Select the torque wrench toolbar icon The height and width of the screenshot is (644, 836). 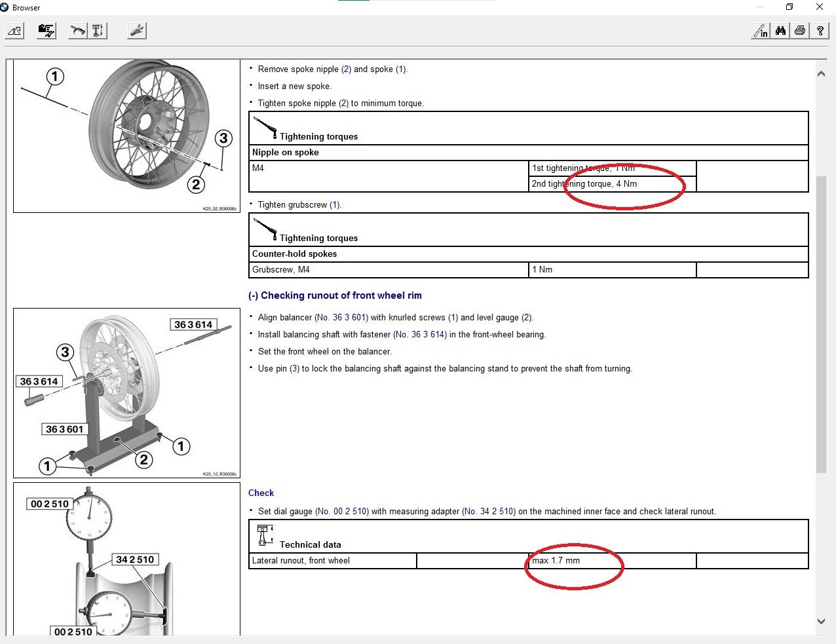pyautogui.click(x=78, y=31)
